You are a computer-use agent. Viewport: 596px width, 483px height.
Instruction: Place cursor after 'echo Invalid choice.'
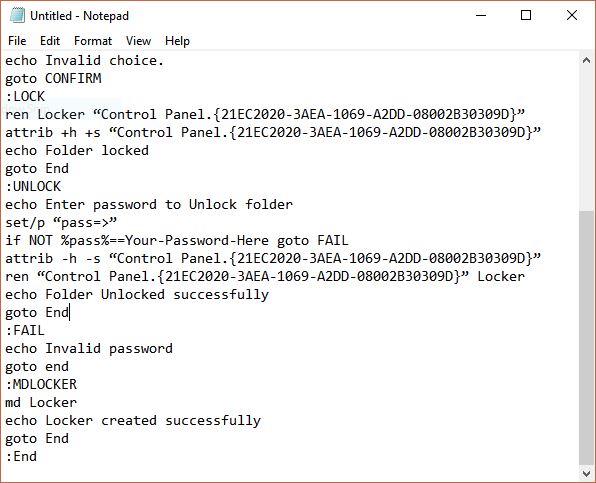coord(165,60)
